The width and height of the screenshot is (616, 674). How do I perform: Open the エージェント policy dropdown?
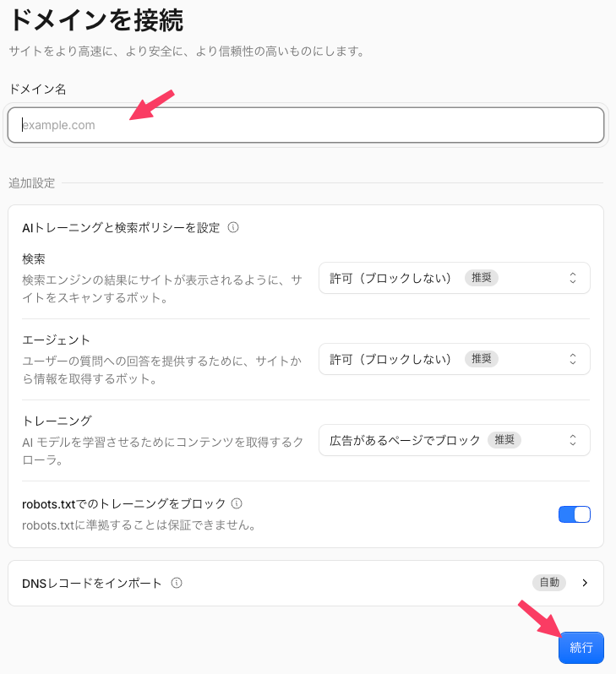click(455, 359)
